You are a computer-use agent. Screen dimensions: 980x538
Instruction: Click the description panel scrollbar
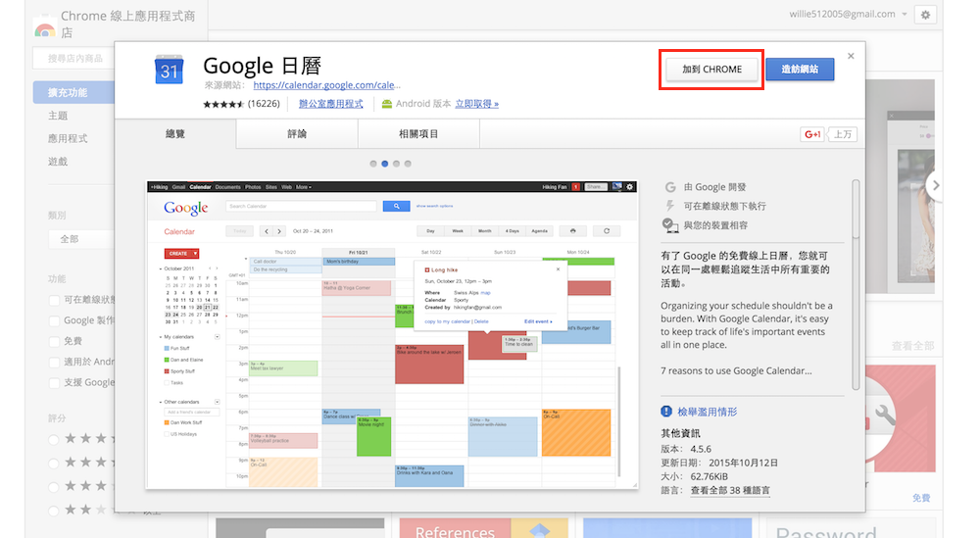[x=856, y=285]
